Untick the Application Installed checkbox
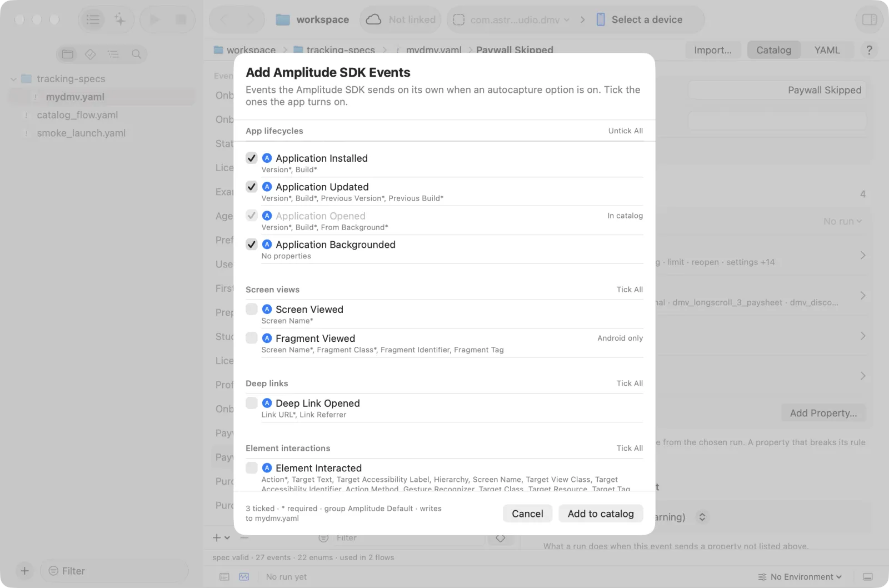This screenshot has height=588, width=889. coord(252,158)
